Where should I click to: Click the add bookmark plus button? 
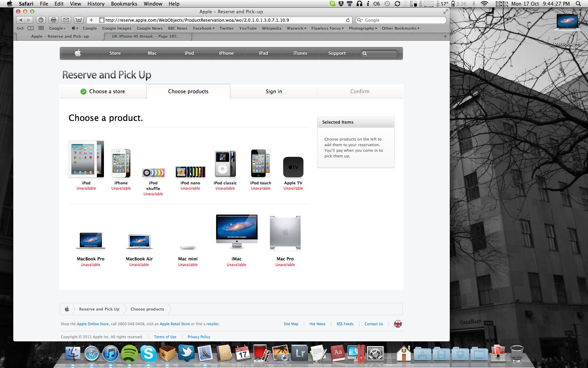pos(91,20)
